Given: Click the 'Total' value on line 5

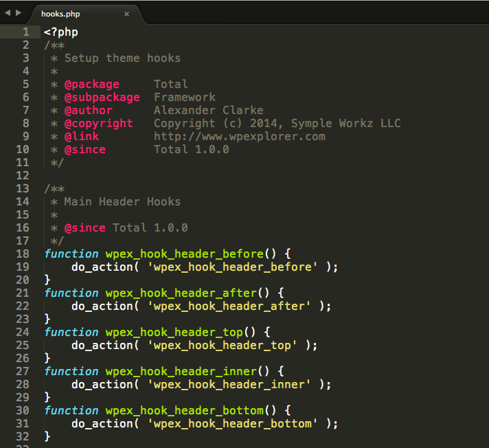Looking at the screenshot, I should pos(171,84).
